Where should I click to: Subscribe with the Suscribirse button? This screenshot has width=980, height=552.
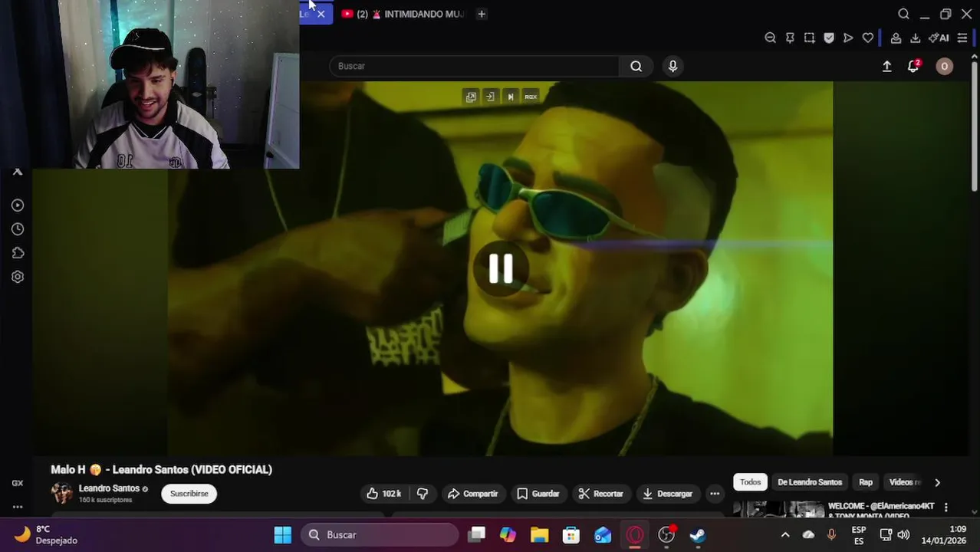point(189,494)
